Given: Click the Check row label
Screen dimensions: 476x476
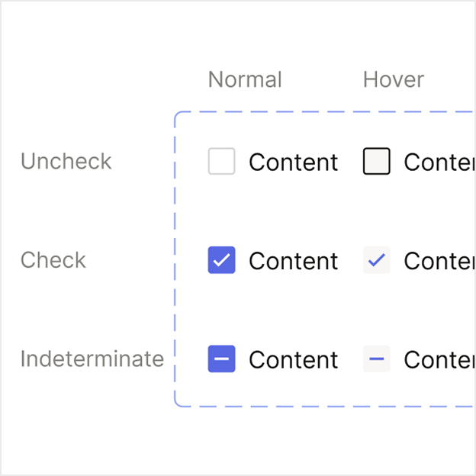Looking at the screenshot, I should (53, 260).
